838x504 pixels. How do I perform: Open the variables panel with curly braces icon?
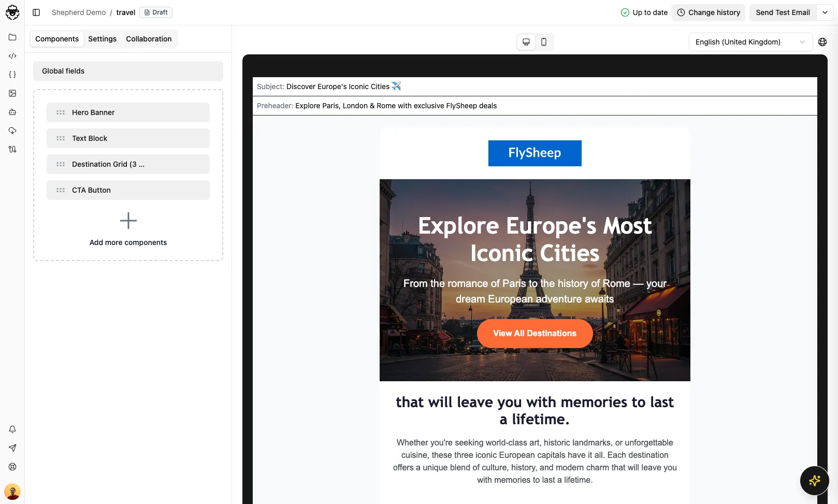pyautogui.click(x=12, y=74)
